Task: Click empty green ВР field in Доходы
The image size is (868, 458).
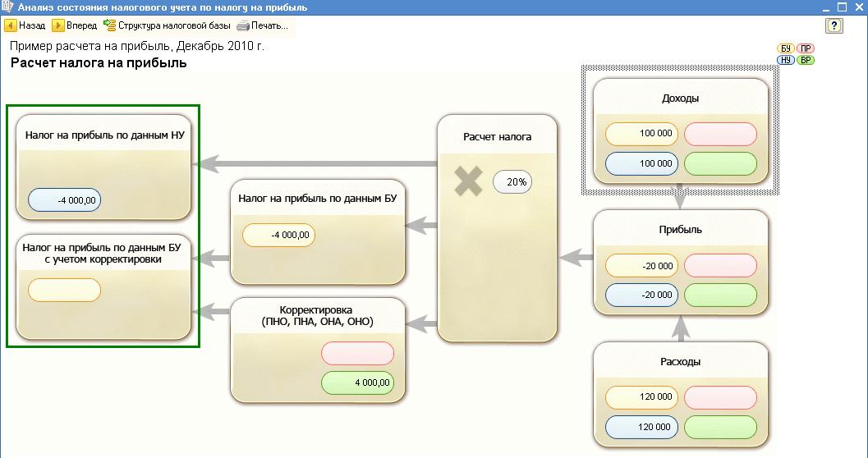Action: 720,163
